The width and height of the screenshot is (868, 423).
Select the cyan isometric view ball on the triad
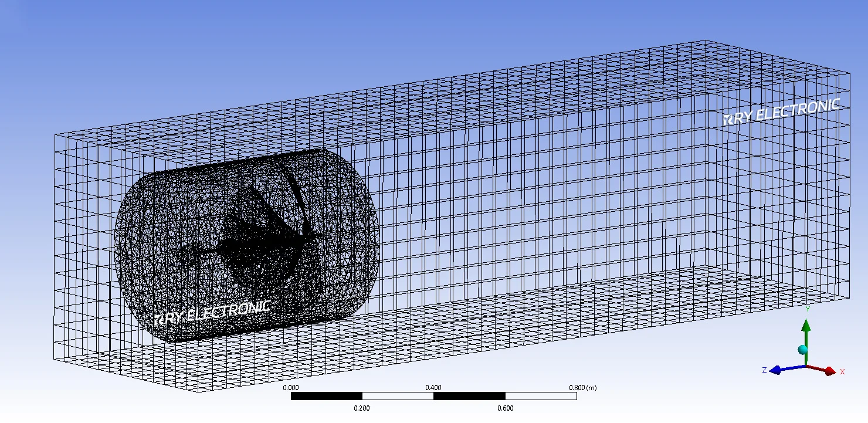click(803, 350)
